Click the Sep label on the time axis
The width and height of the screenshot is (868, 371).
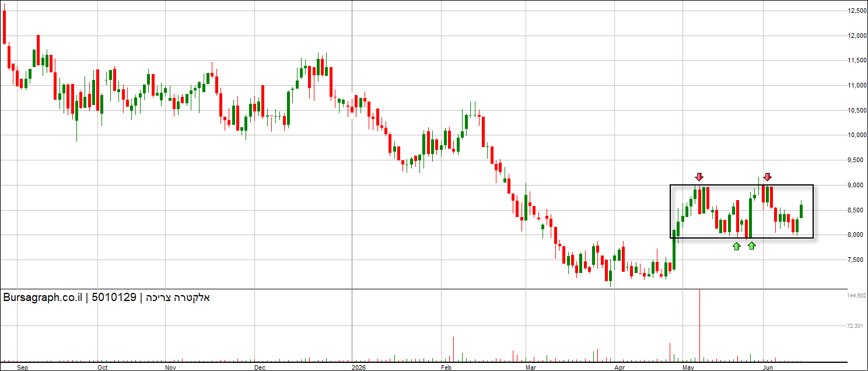coord(23,368)
